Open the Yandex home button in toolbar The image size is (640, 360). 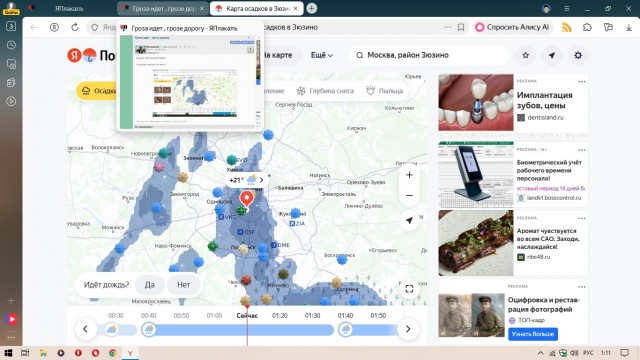pos(54,27)
